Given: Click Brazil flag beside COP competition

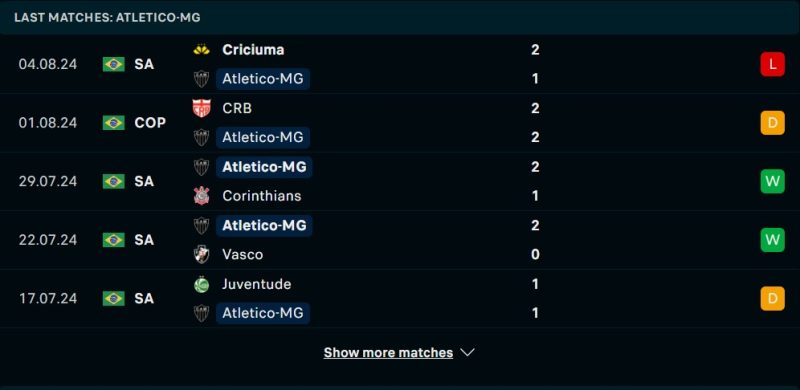Looking at the screenshot, I should pos(114,123).
